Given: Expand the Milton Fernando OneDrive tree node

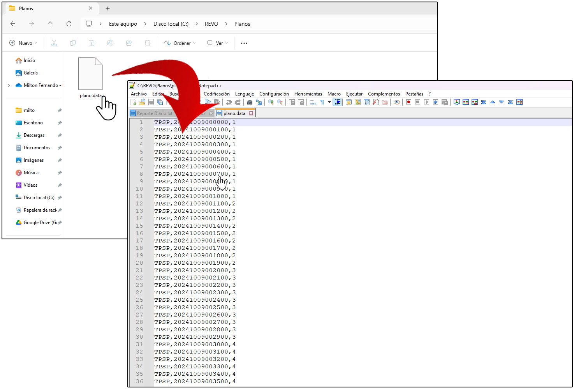Looking at the screenshot, I should coord(9,85).
